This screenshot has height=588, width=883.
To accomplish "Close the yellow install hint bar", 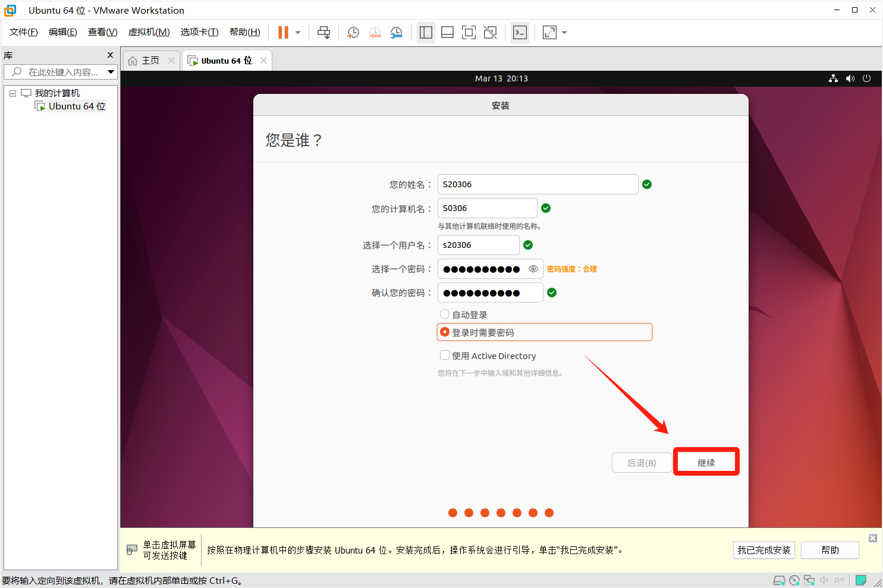I will (x=873, y=538).
